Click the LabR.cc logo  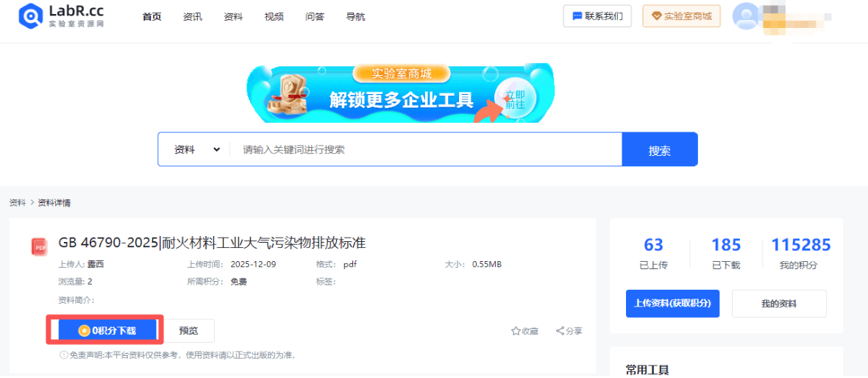tap(62, 16)
